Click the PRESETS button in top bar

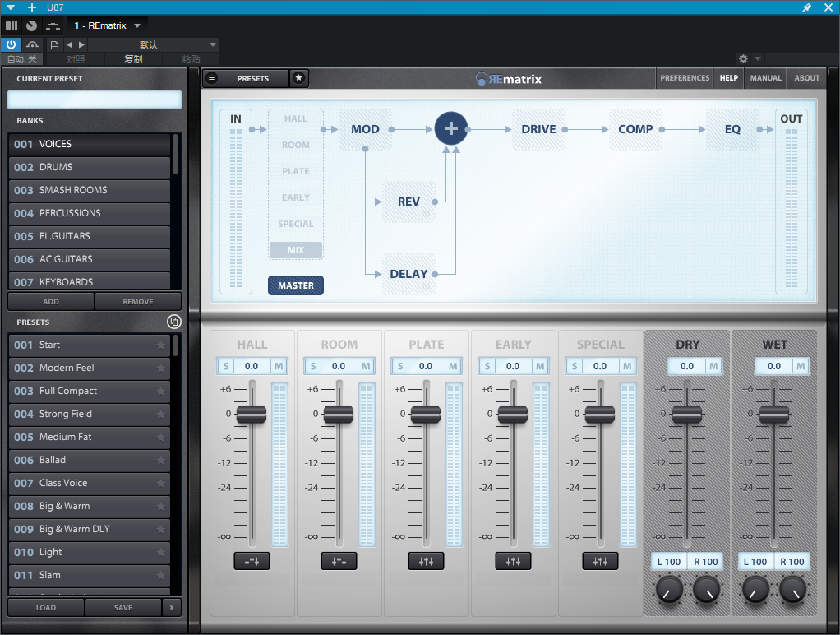click(253, 78)
